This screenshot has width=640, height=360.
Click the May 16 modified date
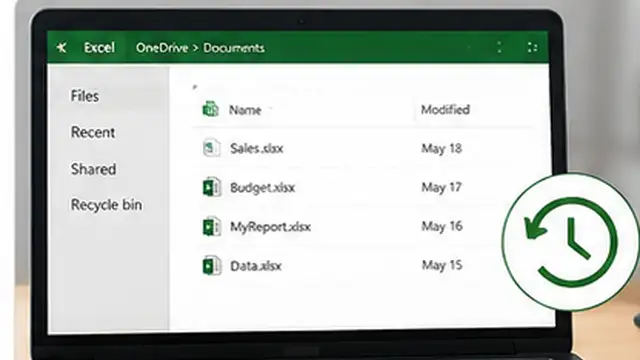click(442, 226)
